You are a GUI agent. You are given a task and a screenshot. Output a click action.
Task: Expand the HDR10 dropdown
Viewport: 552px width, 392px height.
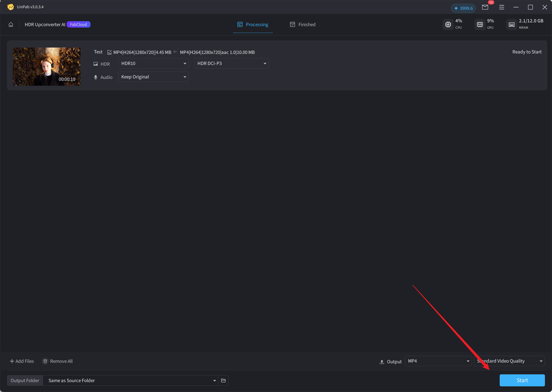(153, 64)
